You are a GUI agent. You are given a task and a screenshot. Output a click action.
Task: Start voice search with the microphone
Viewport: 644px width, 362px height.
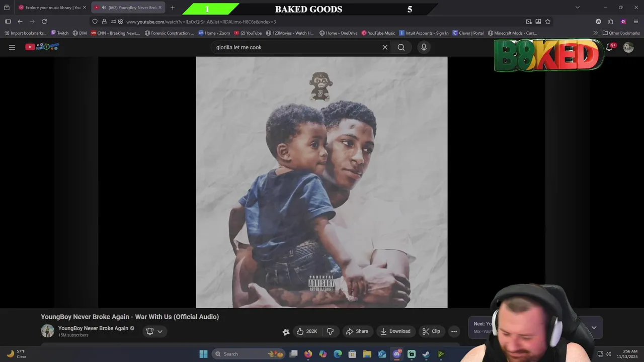(424, 47)
